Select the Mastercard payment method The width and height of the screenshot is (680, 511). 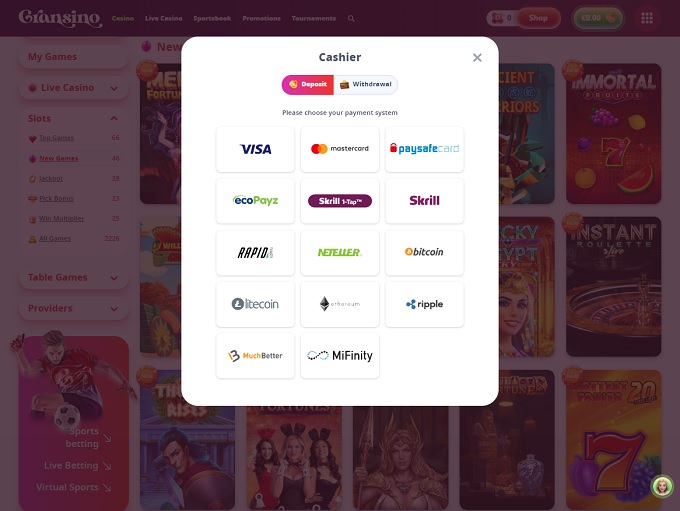pyautogui.click(x=340, y=149)
